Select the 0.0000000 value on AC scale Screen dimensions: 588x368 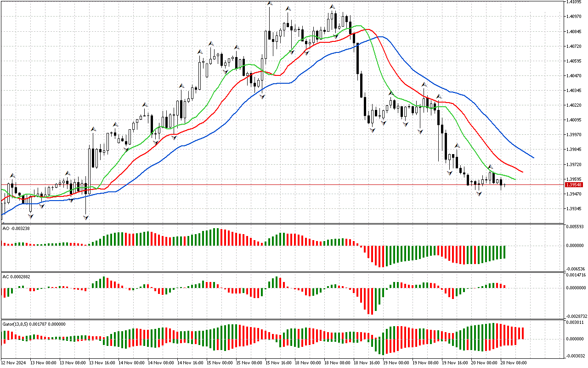click(x=577, y=288)
